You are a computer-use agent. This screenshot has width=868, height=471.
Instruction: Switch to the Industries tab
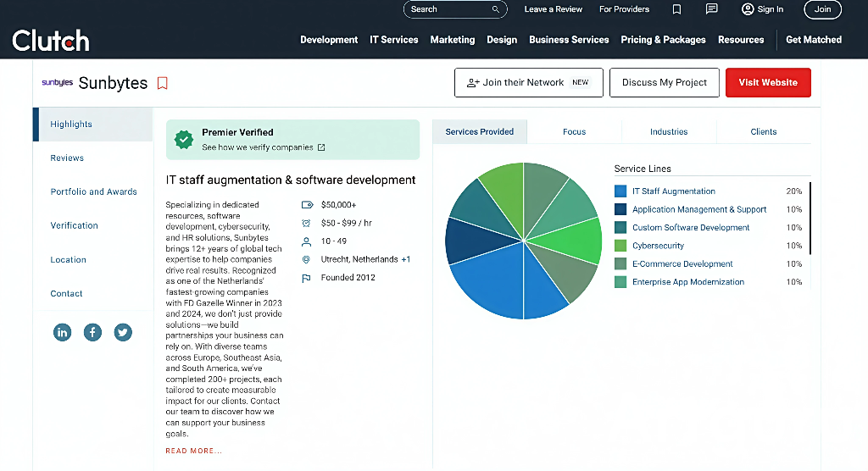[x=669, y=132]
